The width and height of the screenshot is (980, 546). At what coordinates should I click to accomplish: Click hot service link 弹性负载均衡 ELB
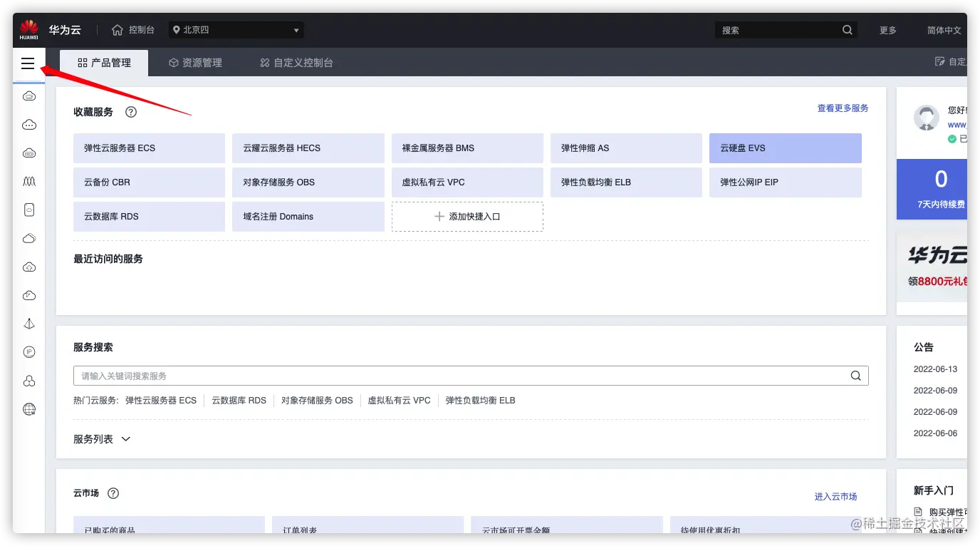[481, 401]
